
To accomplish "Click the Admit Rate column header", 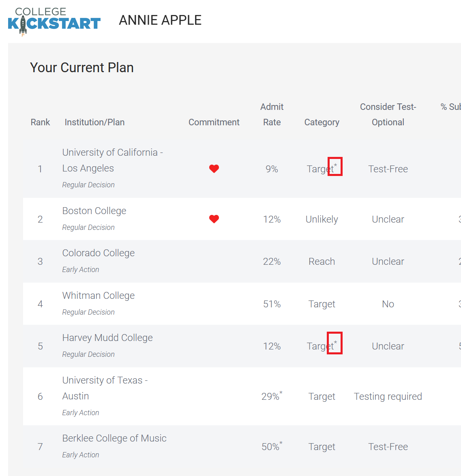I will (272, 114).
